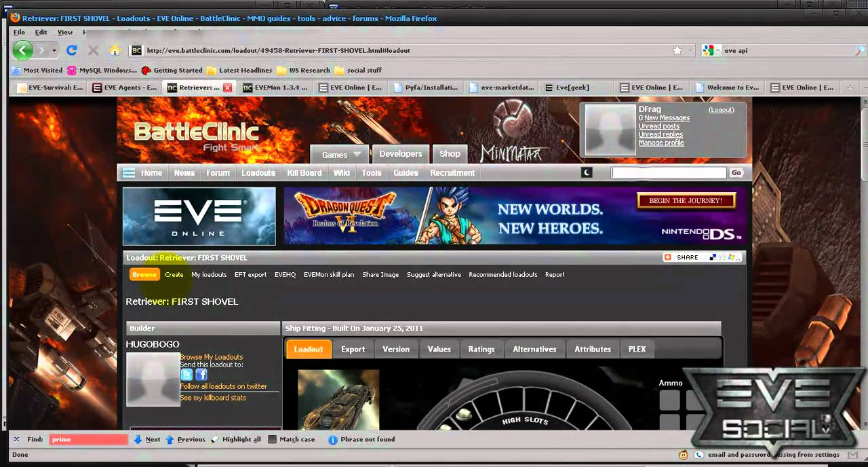Open EVEMon skill plan link
The image size is (868, 467).
[329, 275]
